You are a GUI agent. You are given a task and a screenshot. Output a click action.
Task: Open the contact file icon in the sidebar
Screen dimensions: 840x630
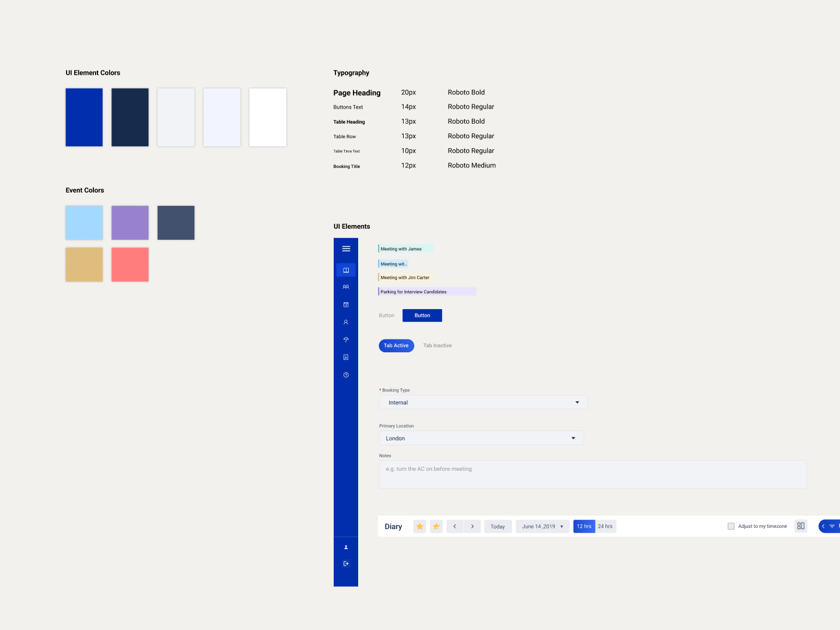point(346,357)
